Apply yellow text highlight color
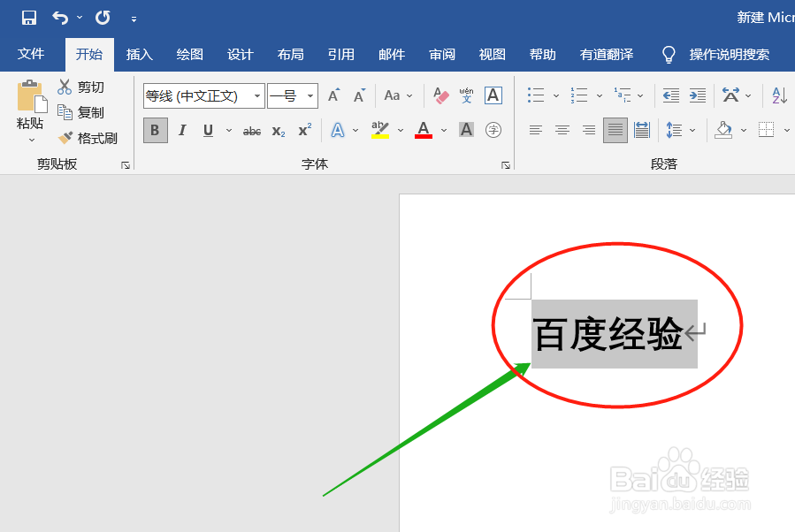The image size is (795, 532). 379,130
